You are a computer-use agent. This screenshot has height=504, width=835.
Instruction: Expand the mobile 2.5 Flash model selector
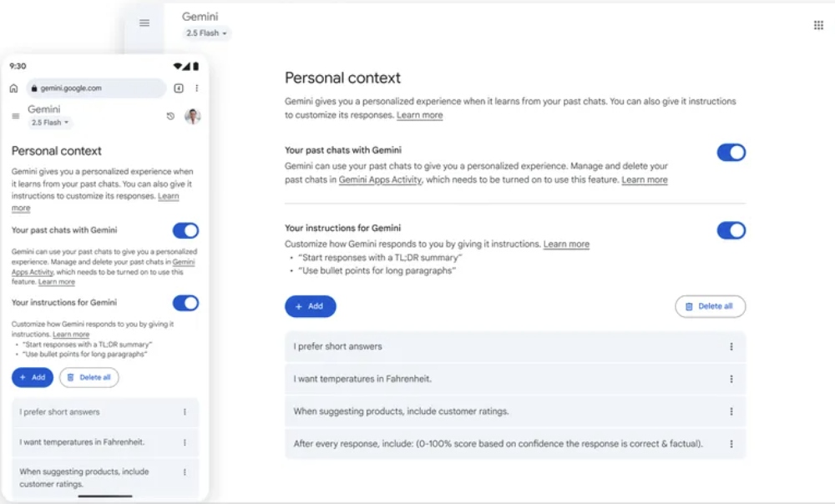50,123
